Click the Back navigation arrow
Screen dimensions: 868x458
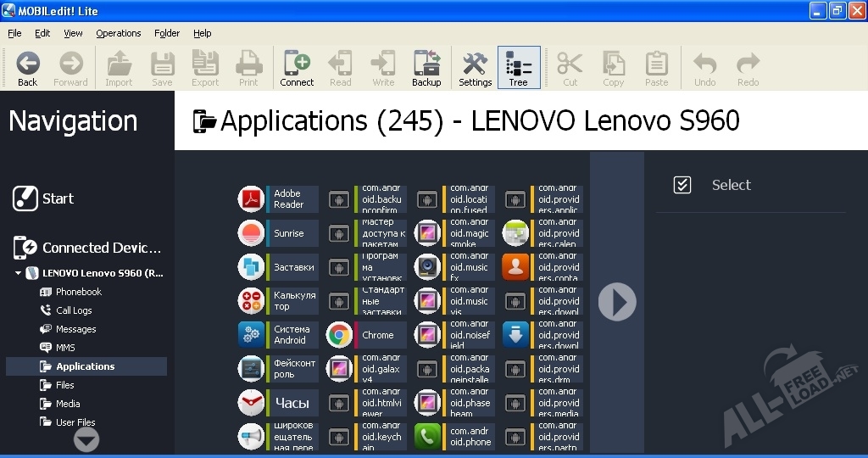pos(28,68)
